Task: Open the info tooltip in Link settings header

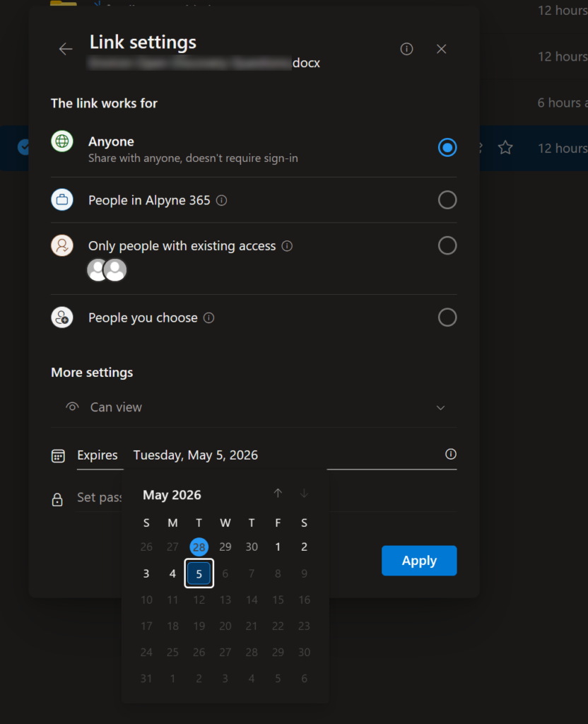Action: click(x=406, y=49)
